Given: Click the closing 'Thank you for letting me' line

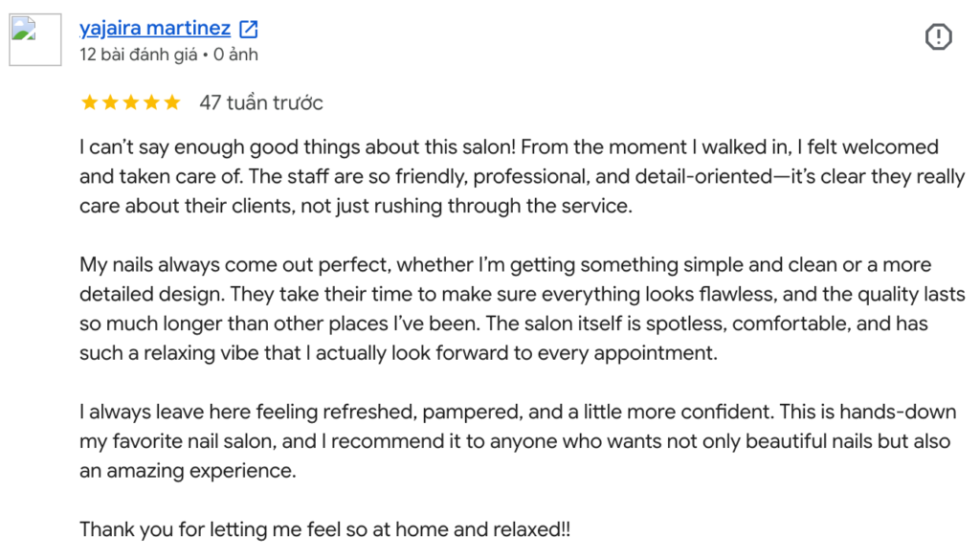Looking at the screenshot, I should (325, 529).
